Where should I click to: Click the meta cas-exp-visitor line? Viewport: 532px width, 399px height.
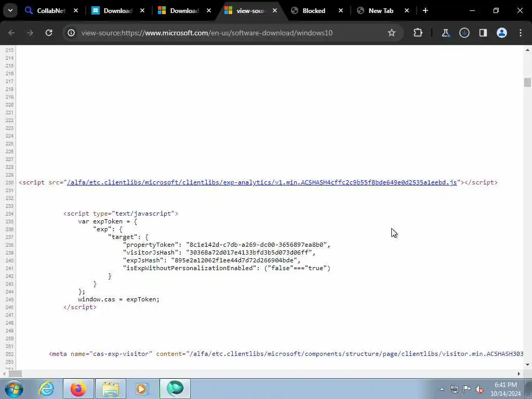[286, 353]
